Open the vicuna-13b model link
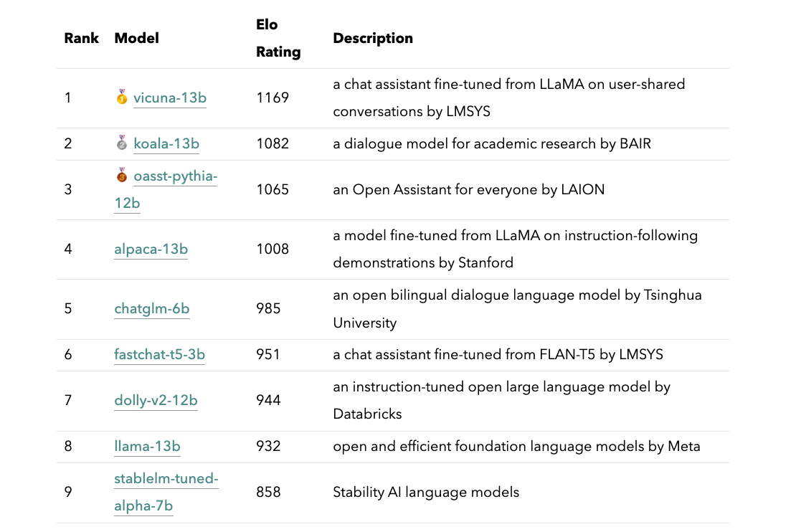The image size is (796, 532). tap(170, 98)
